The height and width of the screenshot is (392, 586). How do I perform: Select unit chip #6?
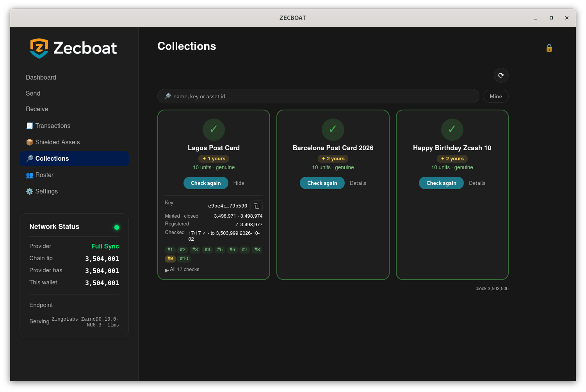(x=232, y=250)
